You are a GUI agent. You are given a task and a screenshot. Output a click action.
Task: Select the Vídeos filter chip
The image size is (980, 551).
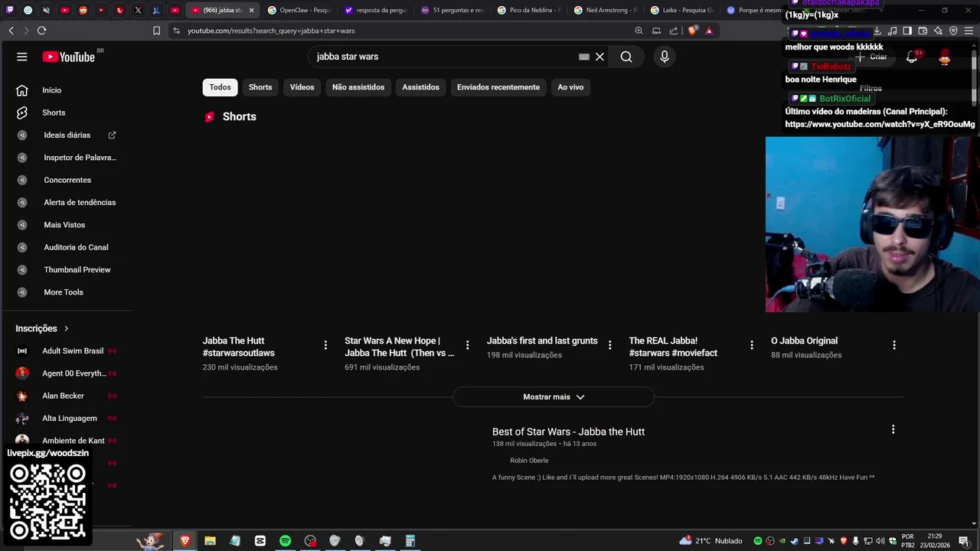[x=302, y=87]
